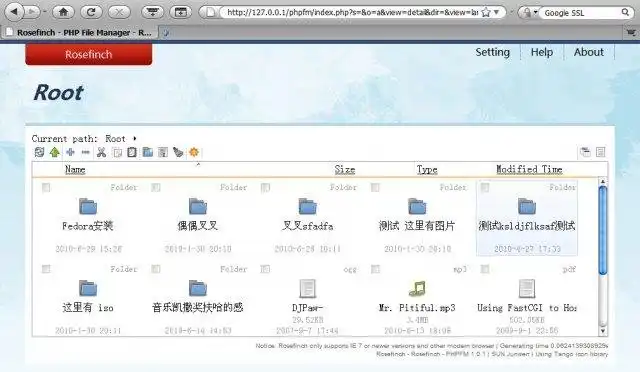Check the box for Fedora安装 folder
The height and width of the screenshot is (372, 640).
coord(46,187)
